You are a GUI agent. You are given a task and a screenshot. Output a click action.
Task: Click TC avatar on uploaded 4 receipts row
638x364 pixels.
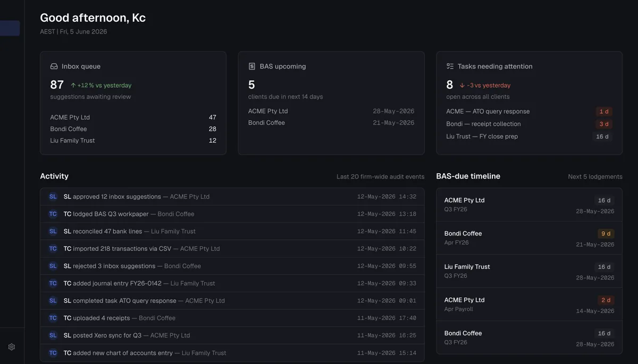coord(53,318)
